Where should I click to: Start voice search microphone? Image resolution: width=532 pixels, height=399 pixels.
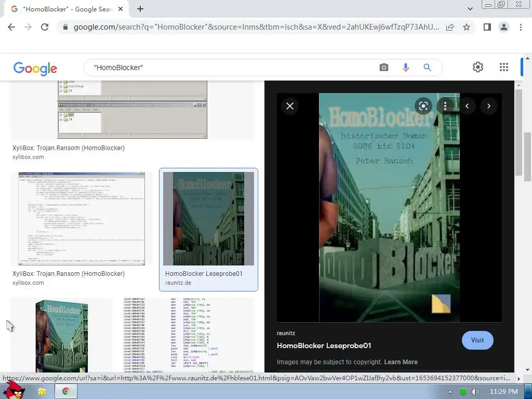pos(405,68)
